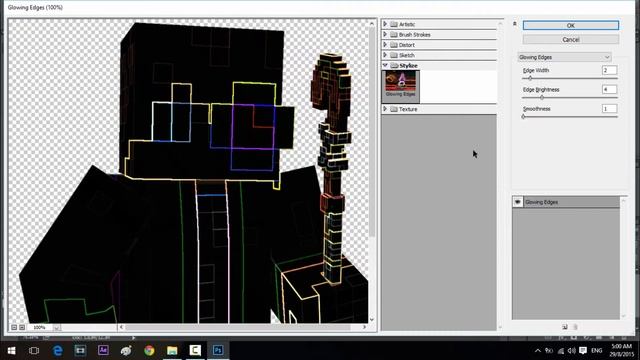Click the delete effect layer trash icon
The width and height of the screenshot is (640, 360).
click(575, 327)
